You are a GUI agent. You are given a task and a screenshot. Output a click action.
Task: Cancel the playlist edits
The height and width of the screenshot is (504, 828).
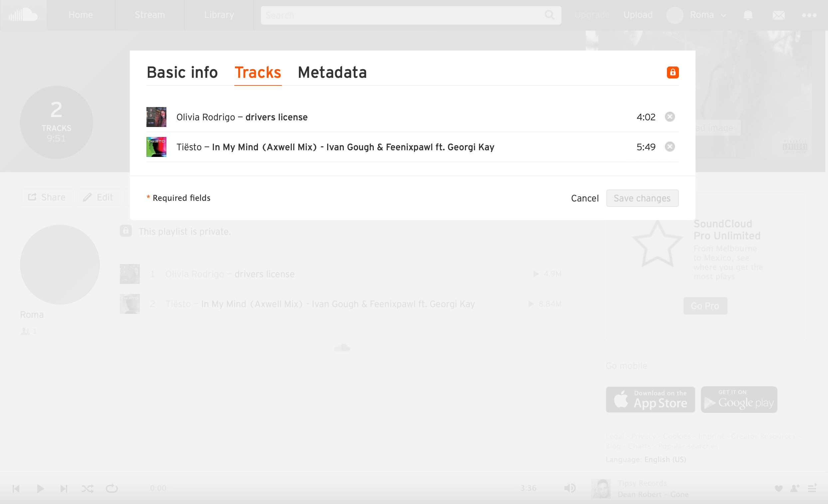(585, 198)
